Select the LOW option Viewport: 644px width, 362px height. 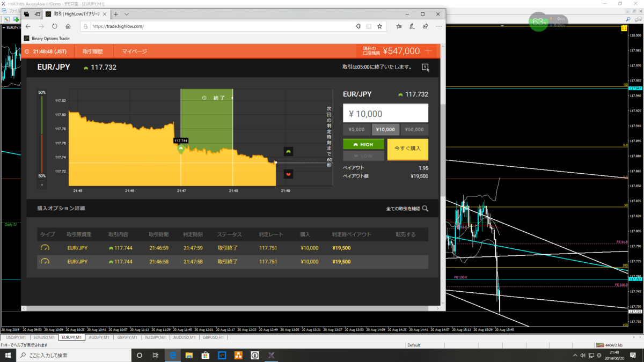pyautogui.click(x=363, y=156)
